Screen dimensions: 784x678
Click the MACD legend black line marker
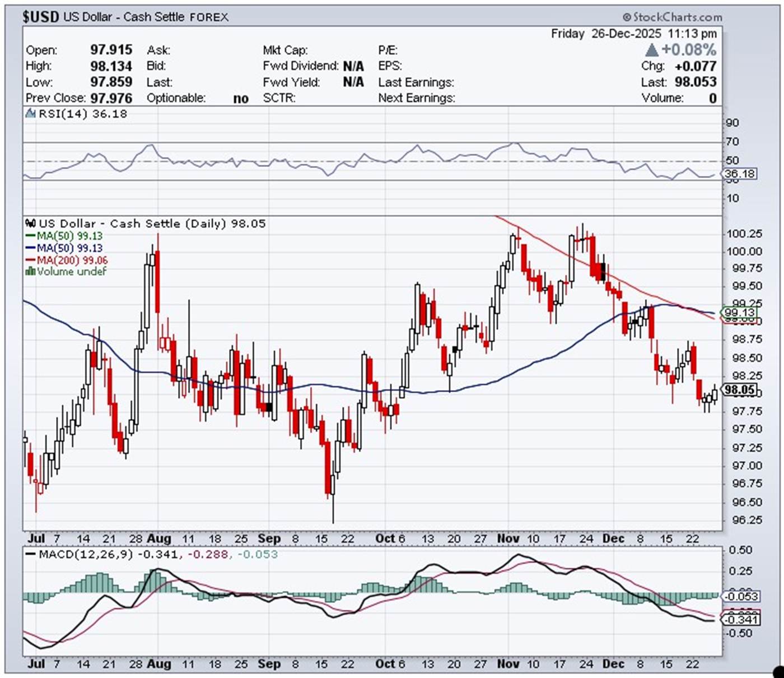[30, 555]
